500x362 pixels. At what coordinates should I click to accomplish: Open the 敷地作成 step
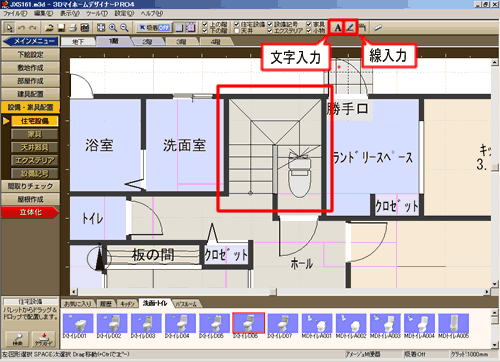tap(30, 68)
